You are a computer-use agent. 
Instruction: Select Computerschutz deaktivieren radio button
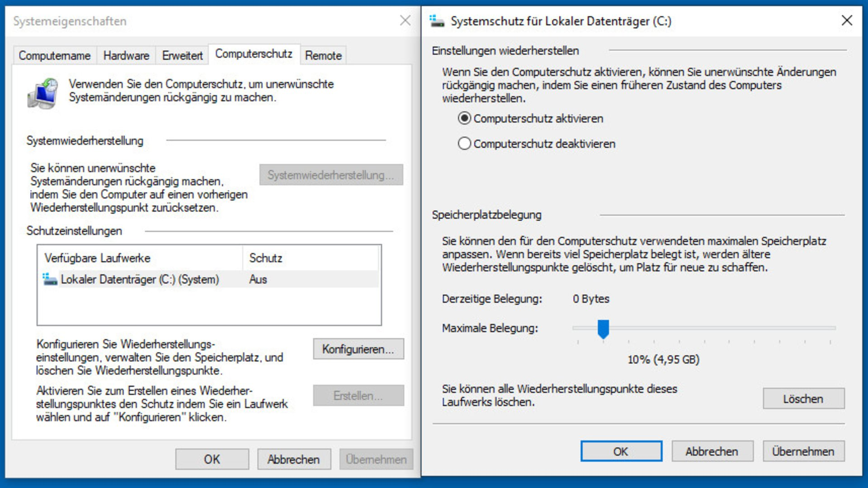point(464,144)
